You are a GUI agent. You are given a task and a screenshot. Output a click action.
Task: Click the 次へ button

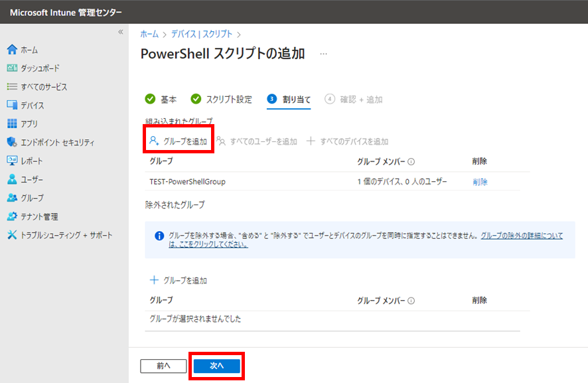pos(217,366)
